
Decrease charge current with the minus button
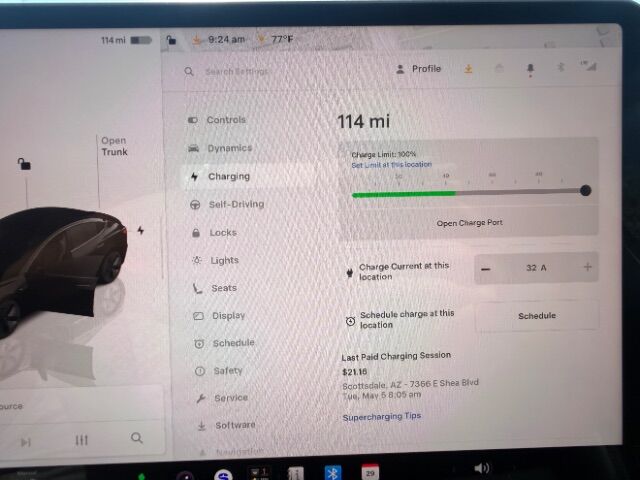point(486,269)
